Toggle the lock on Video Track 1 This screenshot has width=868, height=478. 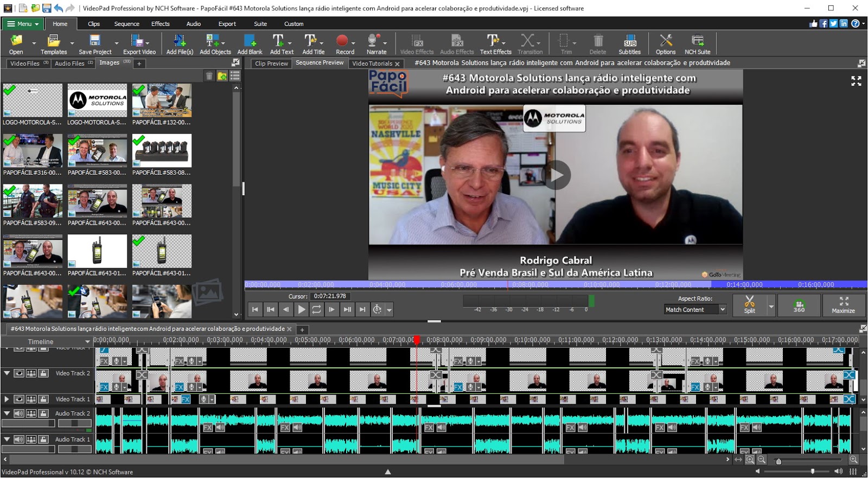pyautogui.click(x=43, y=399)
